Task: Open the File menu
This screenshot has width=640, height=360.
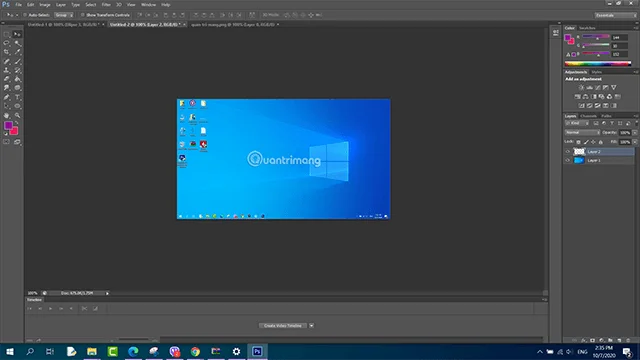Action: (18, 4)
